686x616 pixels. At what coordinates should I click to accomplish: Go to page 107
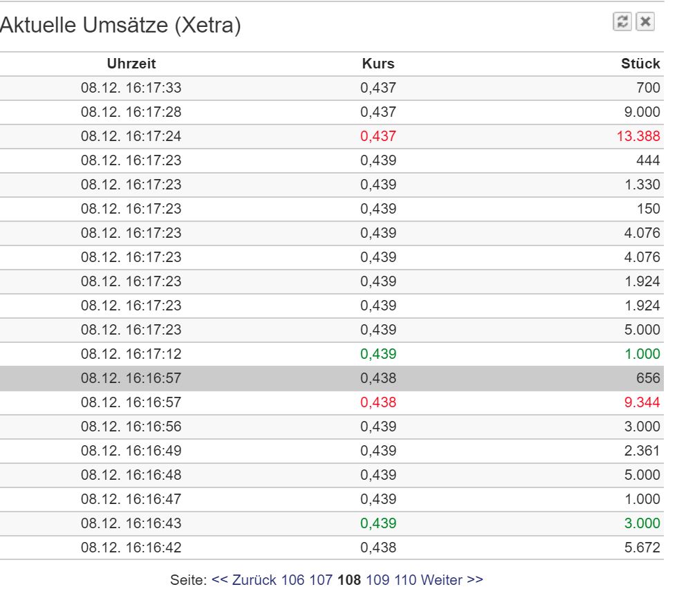[321, 579]
